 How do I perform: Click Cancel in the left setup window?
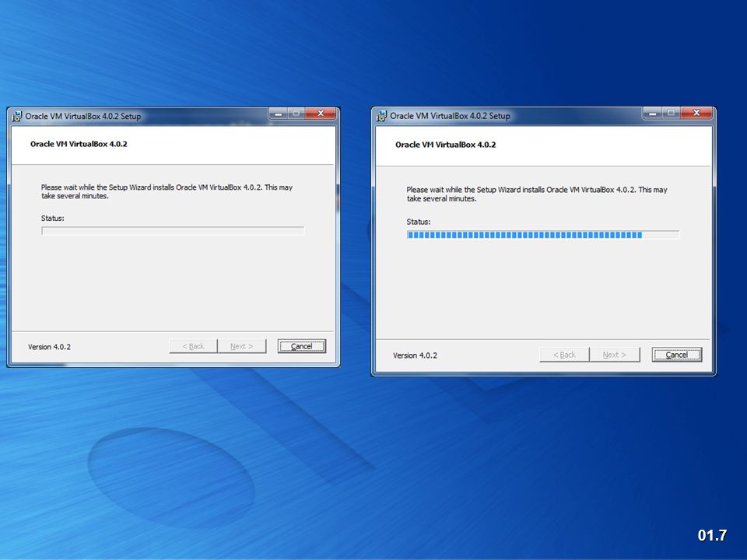[302, 346]
